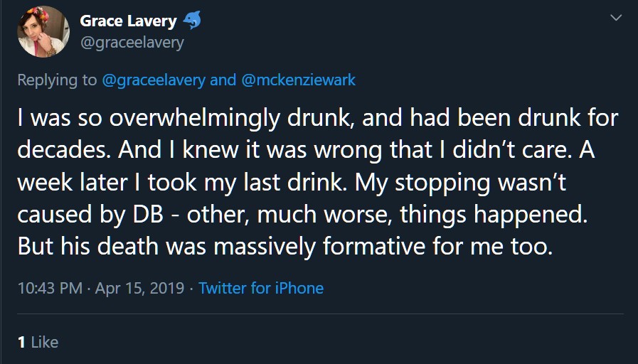Screen dimensions: 638x364
Task: Click the word "and" between reply handles
Action: 223,80
